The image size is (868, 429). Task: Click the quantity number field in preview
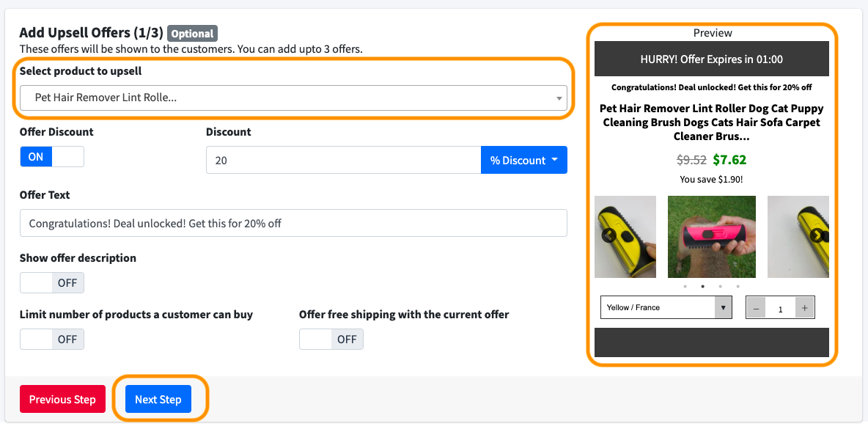pos(780,309)
